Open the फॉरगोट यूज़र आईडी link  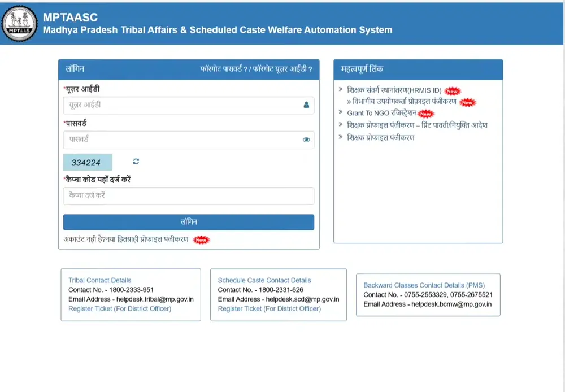tap(282, 69)
